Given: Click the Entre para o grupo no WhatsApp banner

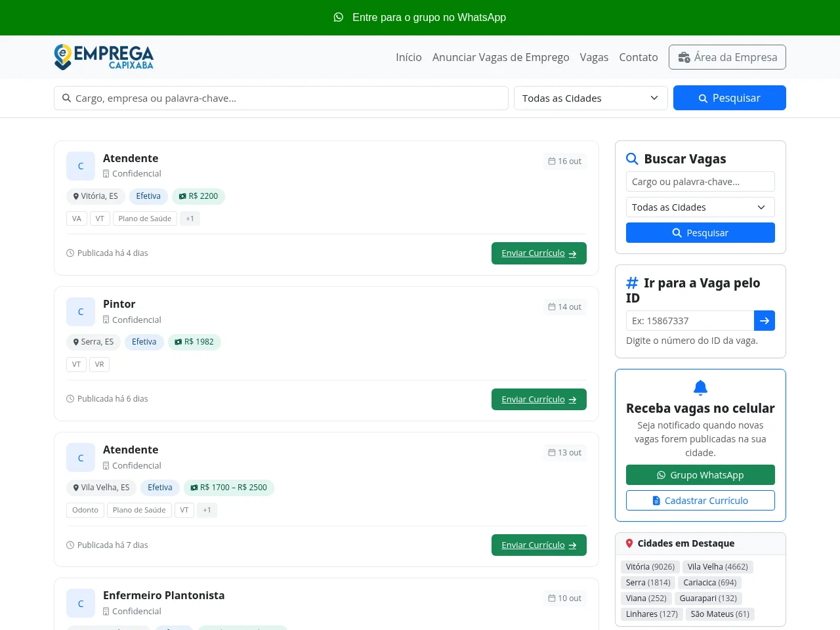Looking at the screenshot, I should point(420,17).
